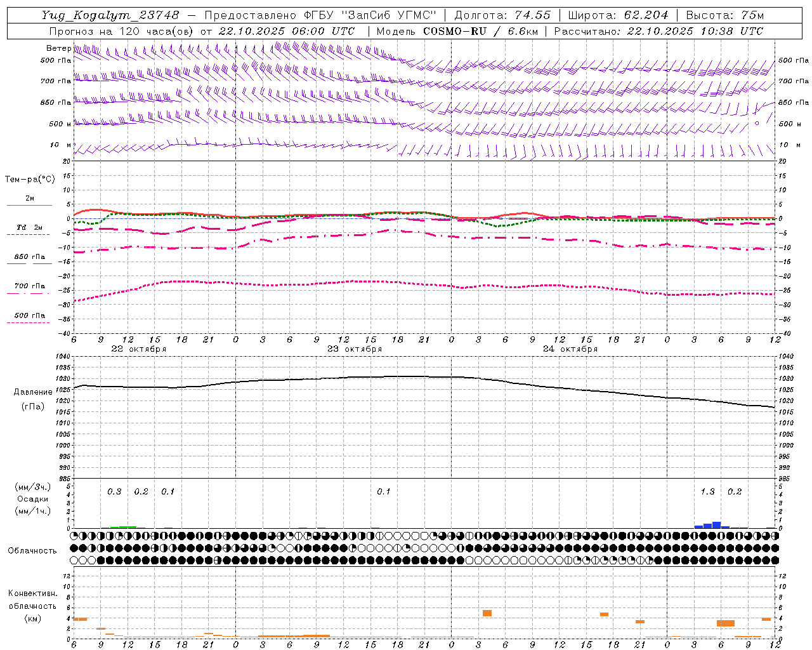Select the elevation text Высота: 75м
This screenshot has height=650, width=812.
pos(724,15)
